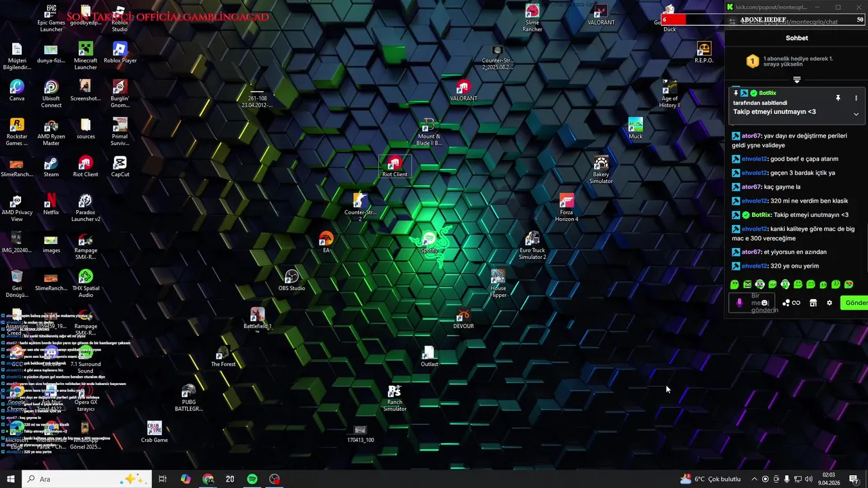Collapse the gift leaderboard arrow
This screenshot has height=488, width=868.
coord(797,80)
